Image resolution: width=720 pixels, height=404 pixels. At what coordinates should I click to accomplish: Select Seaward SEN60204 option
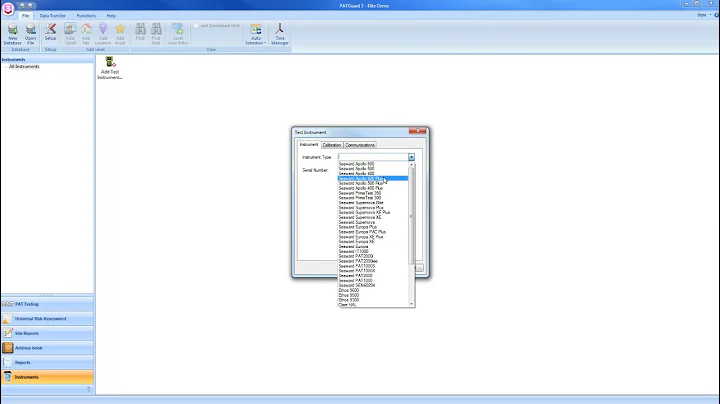[372, 285]
